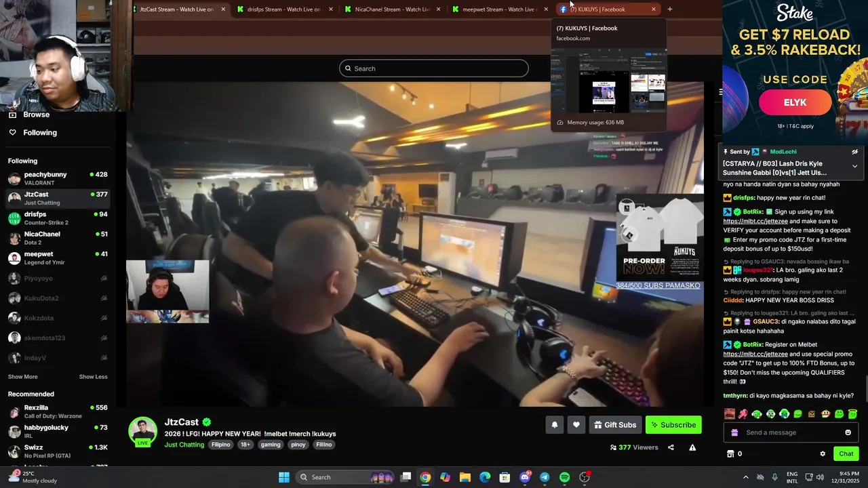Open the Just Chatting category link
868x488 pixels.
click(184, 445)
